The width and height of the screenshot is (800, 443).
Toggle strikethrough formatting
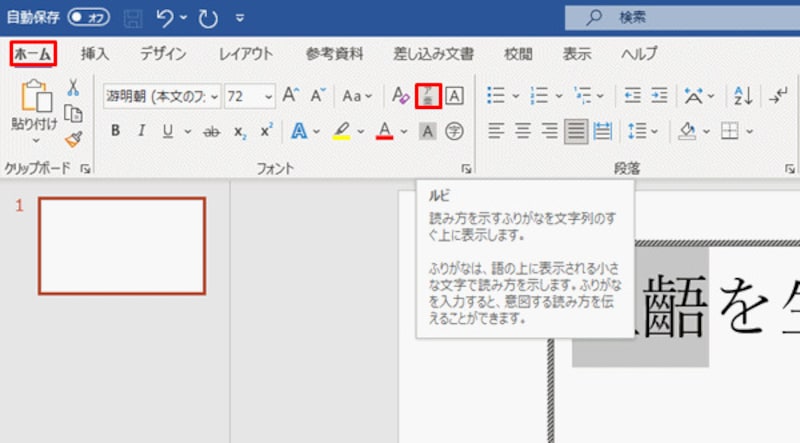click(x=212, y=132)
